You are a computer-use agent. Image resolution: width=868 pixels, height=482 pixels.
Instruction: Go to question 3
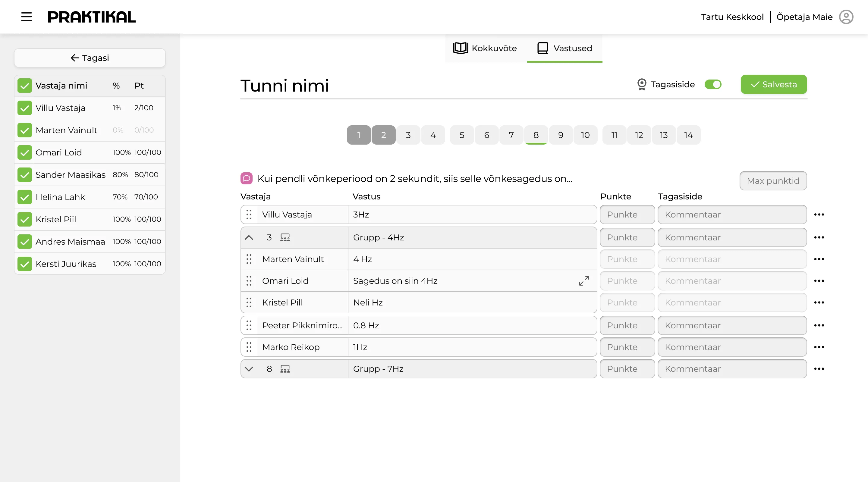coord(408,135)
